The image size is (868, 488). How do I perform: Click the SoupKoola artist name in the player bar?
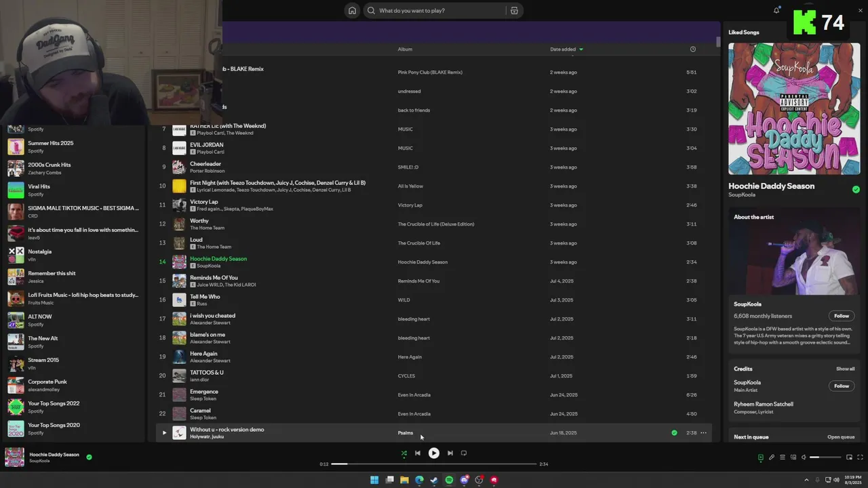coord(39,461)
